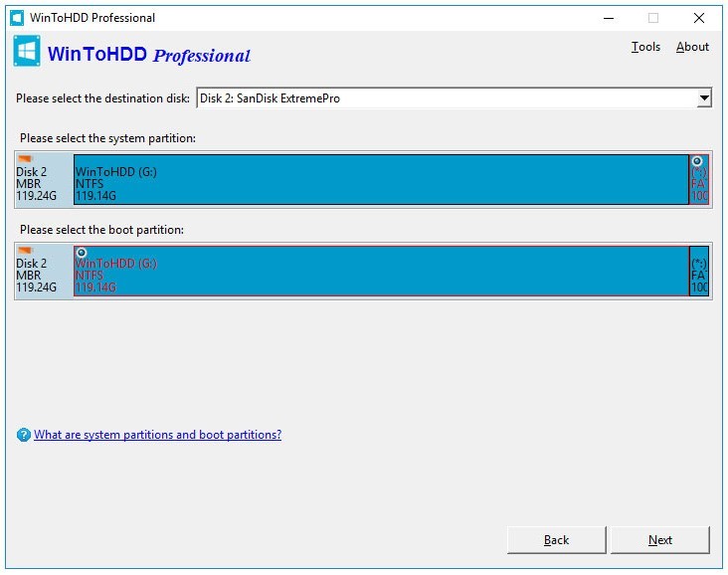Click the Disk 2: SanDisk ExtremePro combo box
Screen dimensions: 728x575
tap(455, 98)
